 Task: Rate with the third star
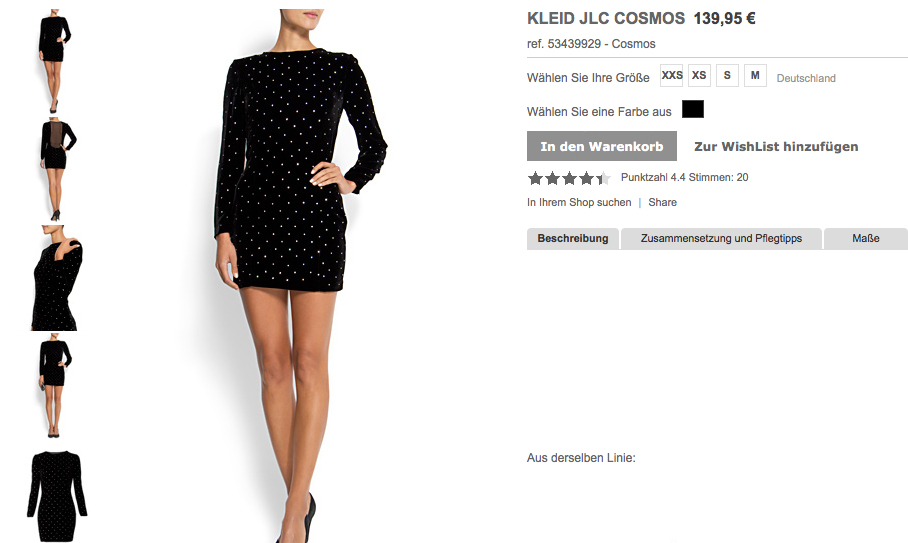569,178
